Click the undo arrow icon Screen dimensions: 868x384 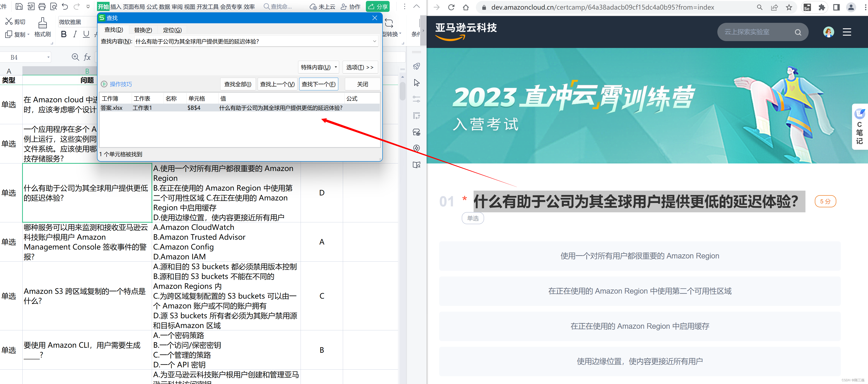pos(65,6)
